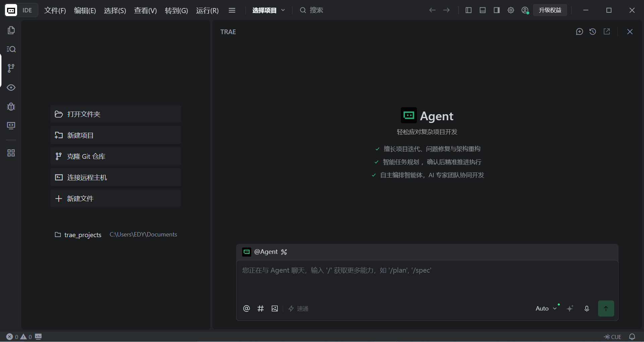Open the 选择(S) menu
The image size is (644, 342).
115,10
